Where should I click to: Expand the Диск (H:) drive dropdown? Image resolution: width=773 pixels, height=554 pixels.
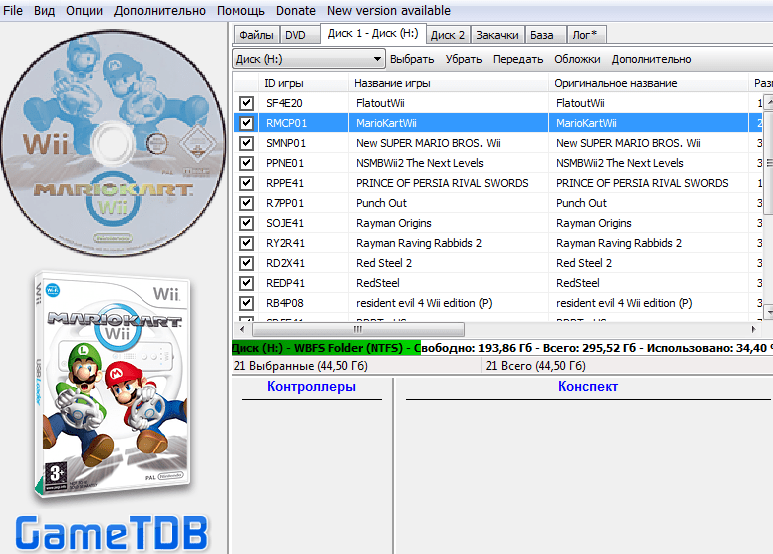[x=309, y=59]
